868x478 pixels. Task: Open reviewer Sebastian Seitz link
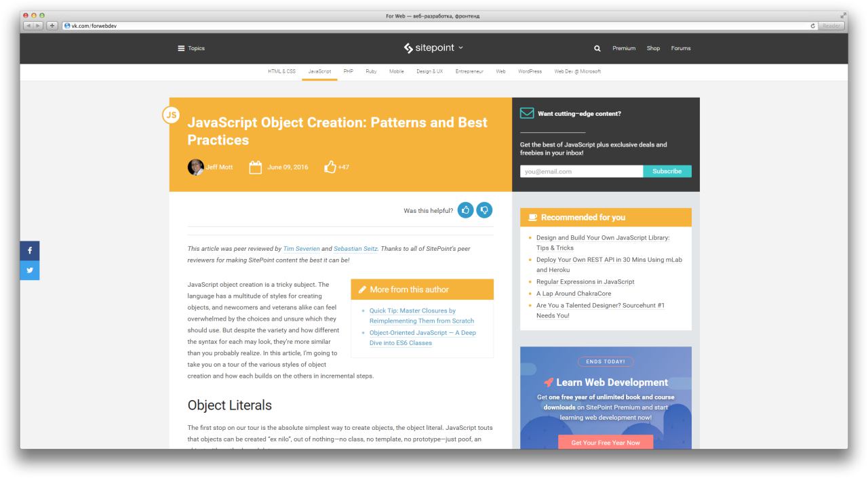click(355, 249)
